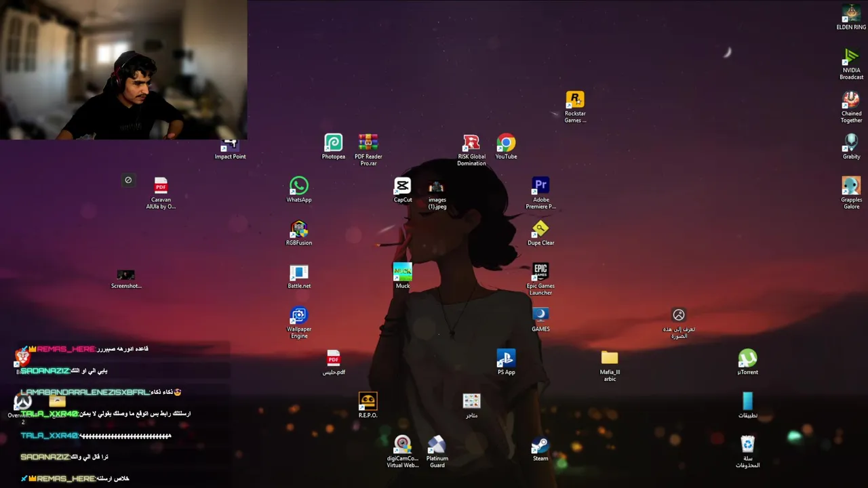Open RISK Global Domination shortcut
This screenshot has height=488, width=868.
(471, 150)
